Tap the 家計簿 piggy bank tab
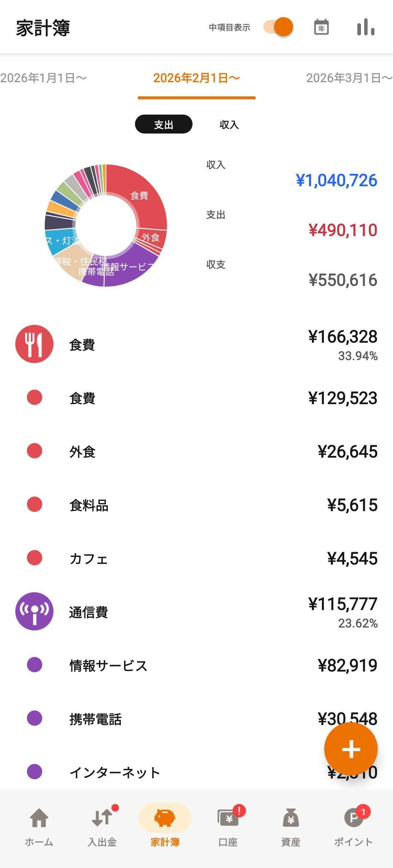 pyautogui.click(x=165, y=825)
